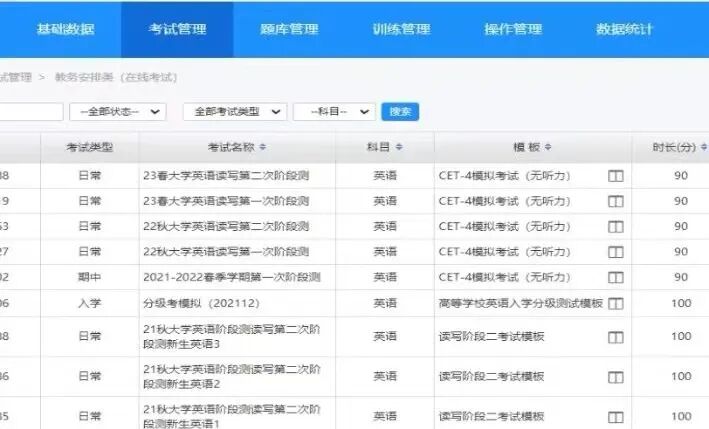Preview template icon for 分级考模拟 row
709x429 pixels.
[x=615, y=303]
